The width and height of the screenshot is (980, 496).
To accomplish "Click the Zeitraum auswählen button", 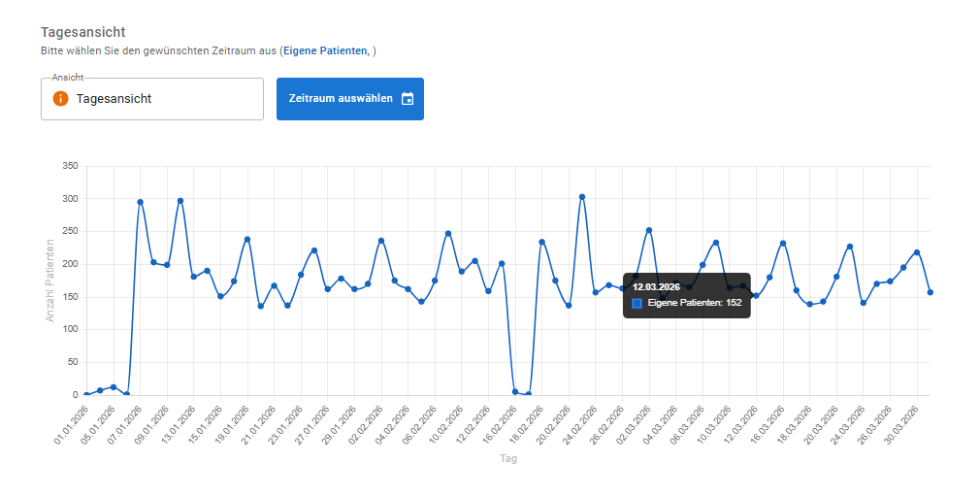I will 350,99.
